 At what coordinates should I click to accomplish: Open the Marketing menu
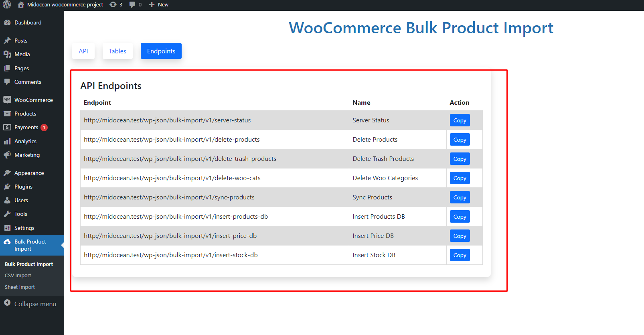pyautogui.click(x=27, y=155)
